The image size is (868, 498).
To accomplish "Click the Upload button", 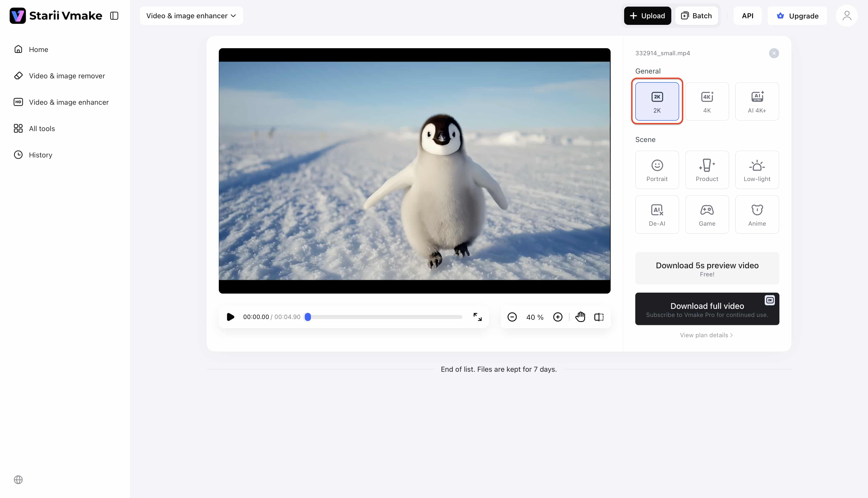I will (647, 16).
